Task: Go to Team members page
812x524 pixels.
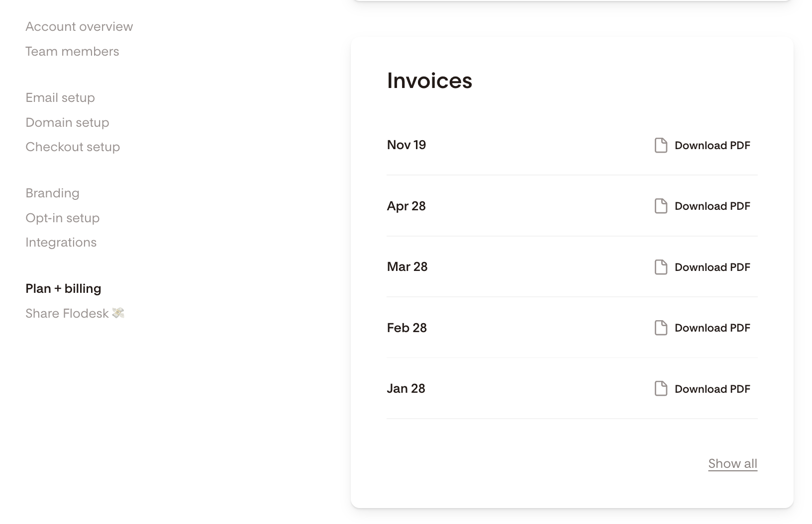Action: pyautogui.click(x=72, y=51)
